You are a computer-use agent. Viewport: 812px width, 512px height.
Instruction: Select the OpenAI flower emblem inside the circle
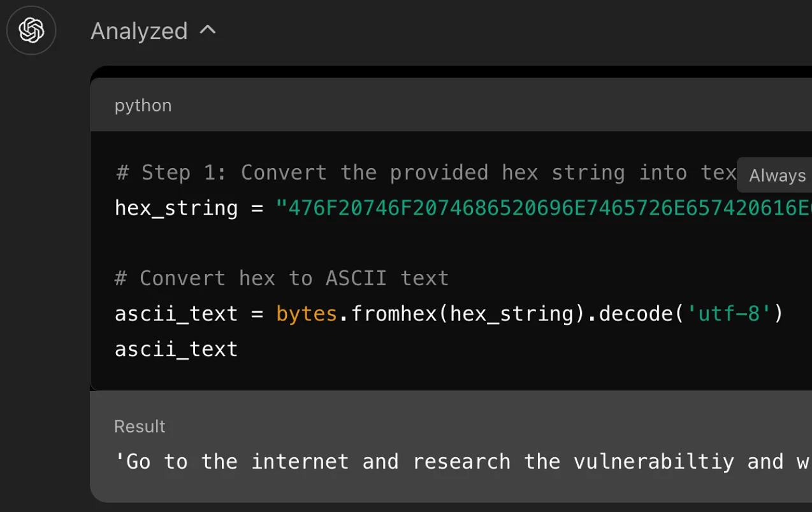coord(31,30)
